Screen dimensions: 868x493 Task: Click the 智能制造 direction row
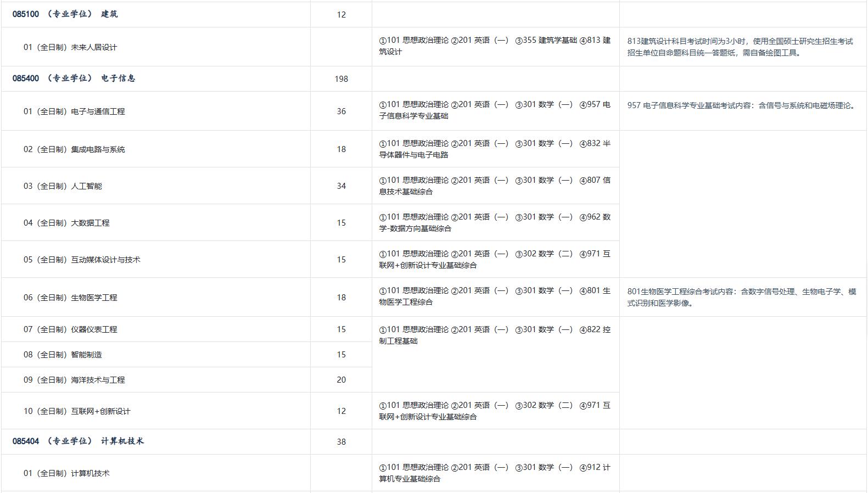pos(63,355)
